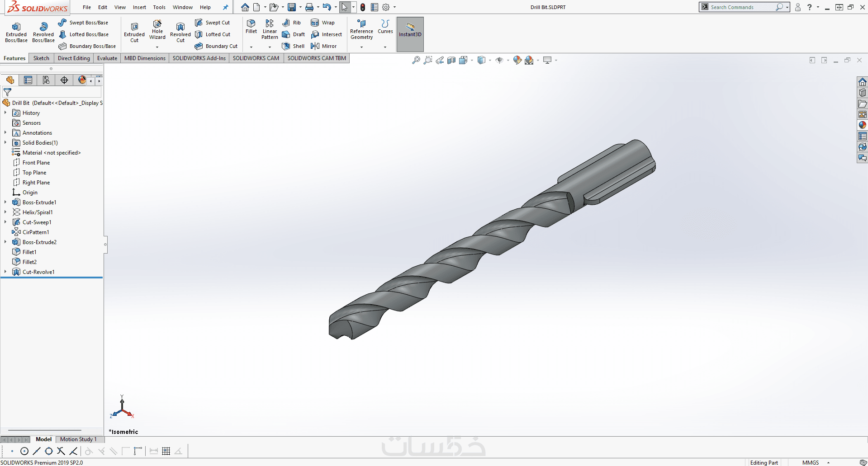868x466 pixels.
Task: Expand the Annotations tree node
Action: click(x=5, y=133)
